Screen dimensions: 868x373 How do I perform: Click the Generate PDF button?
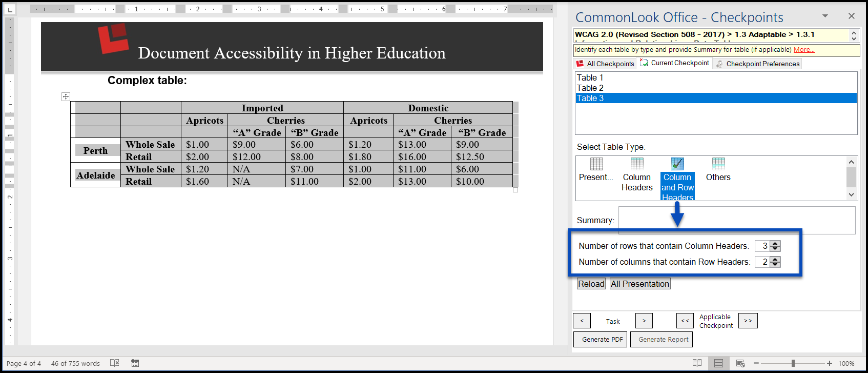tap(600, 340)
